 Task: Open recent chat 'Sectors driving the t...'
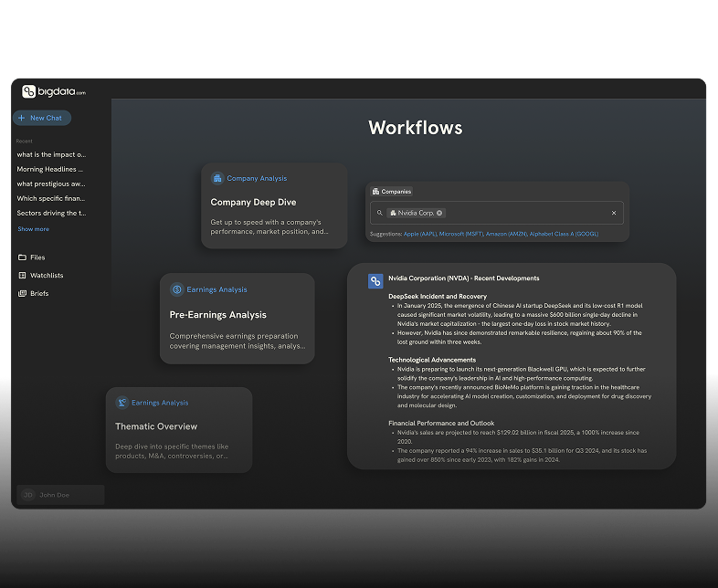coord(51,214)
